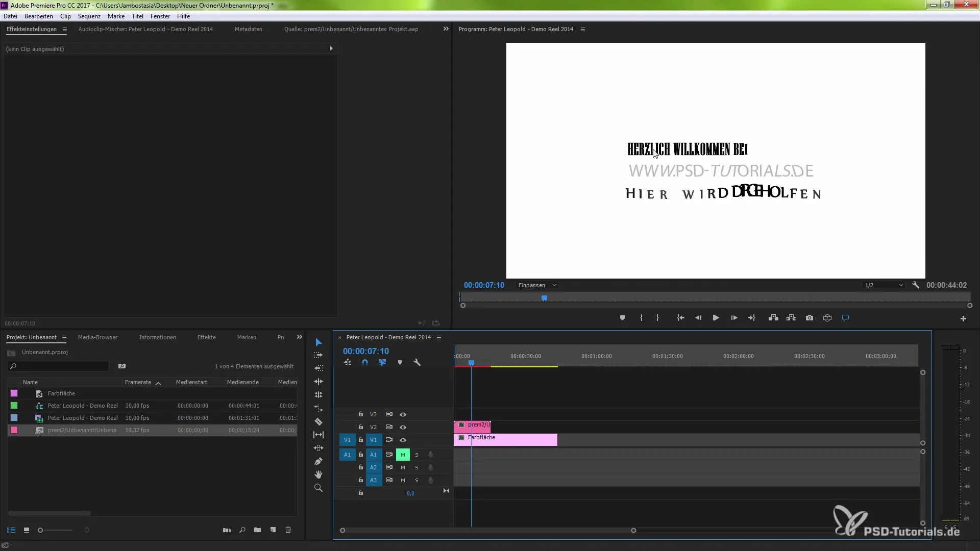
Task: Select the Track Select Forward tool
Action: point(318,355)
